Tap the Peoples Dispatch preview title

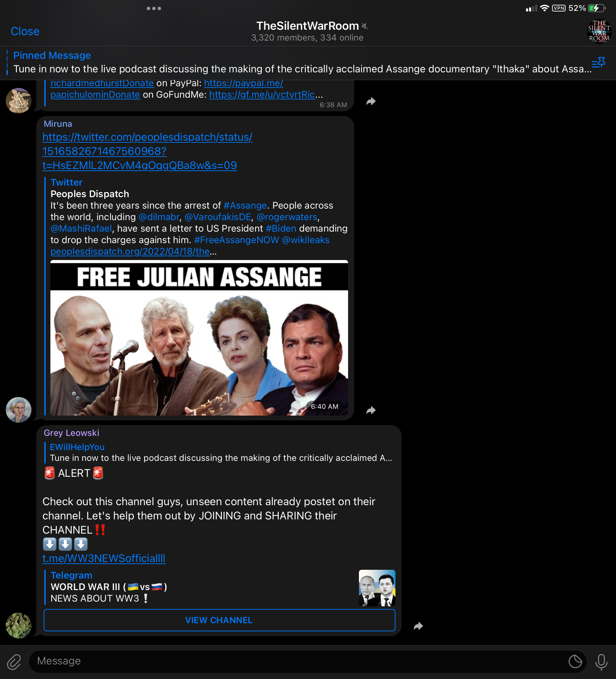pyautogui.click(x=90, y=194)
